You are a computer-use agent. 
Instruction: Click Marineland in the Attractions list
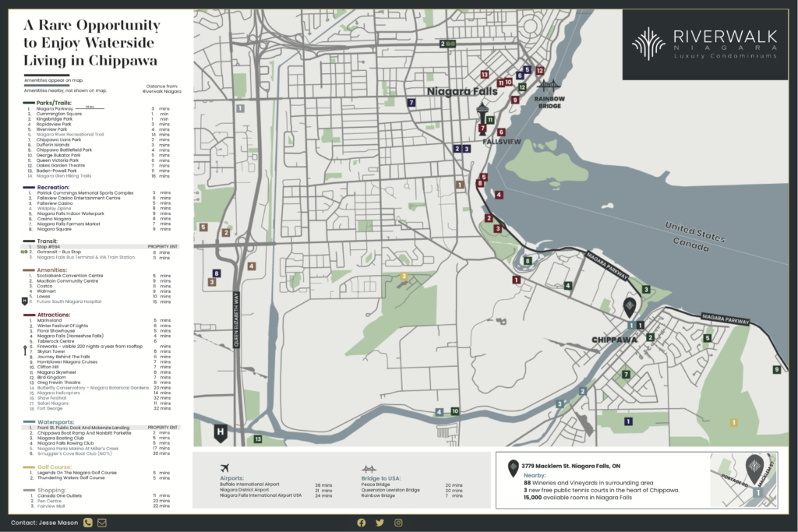click(x=49, y=320)
